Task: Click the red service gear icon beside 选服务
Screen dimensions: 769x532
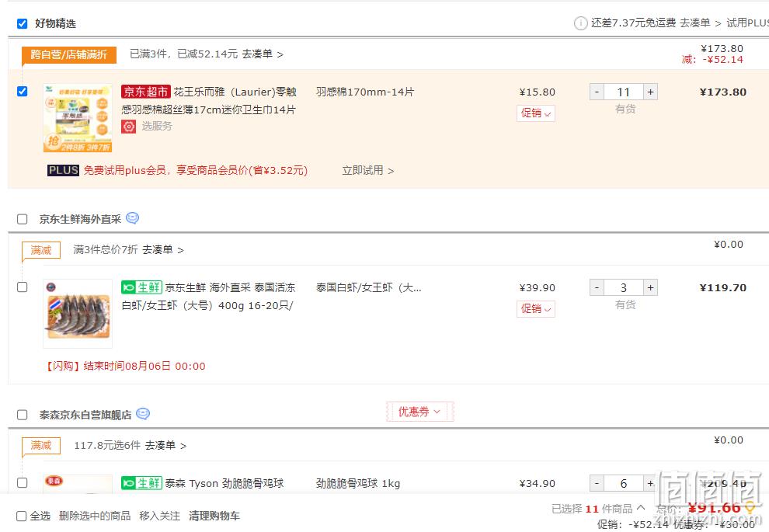Action: coord(128,127)
